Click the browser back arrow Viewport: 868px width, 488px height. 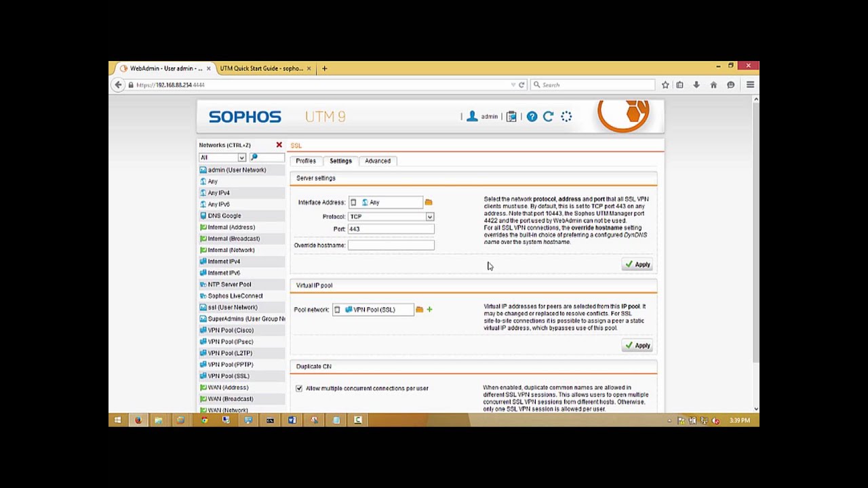point(119,85)
